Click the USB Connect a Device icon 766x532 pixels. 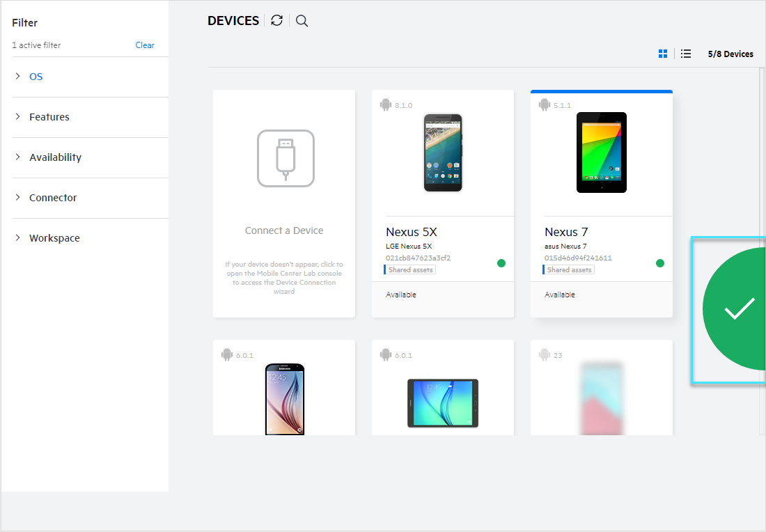[285, 158]
